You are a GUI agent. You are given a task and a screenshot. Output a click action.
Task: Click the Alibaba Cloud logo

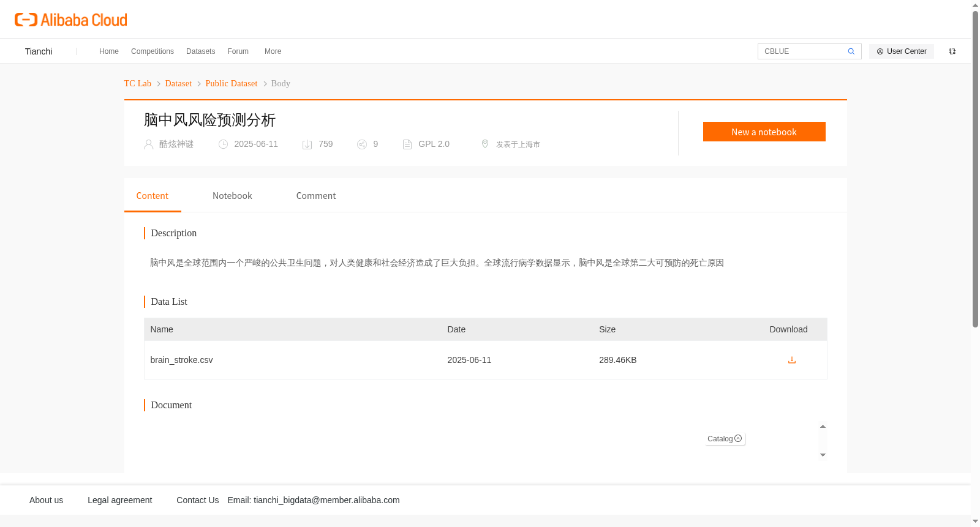pos(71,20)
